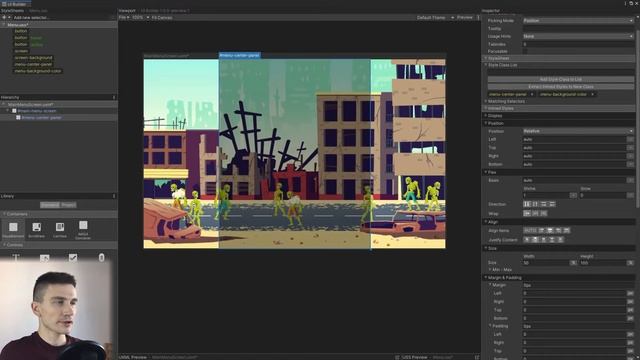
Task: Open the Default Theme dropdown
Action: click(435, 18)
